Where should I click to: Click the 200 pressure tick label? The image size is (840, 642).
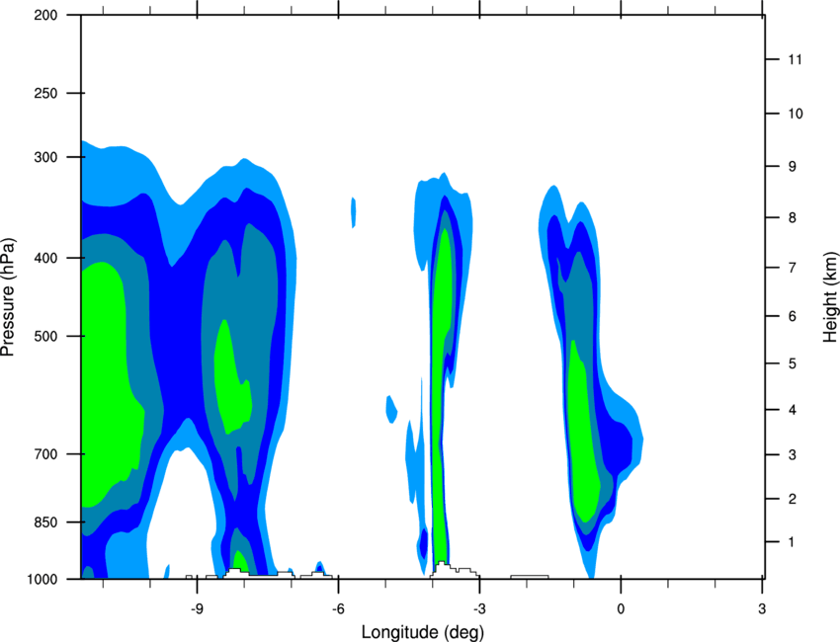point(45,15)
